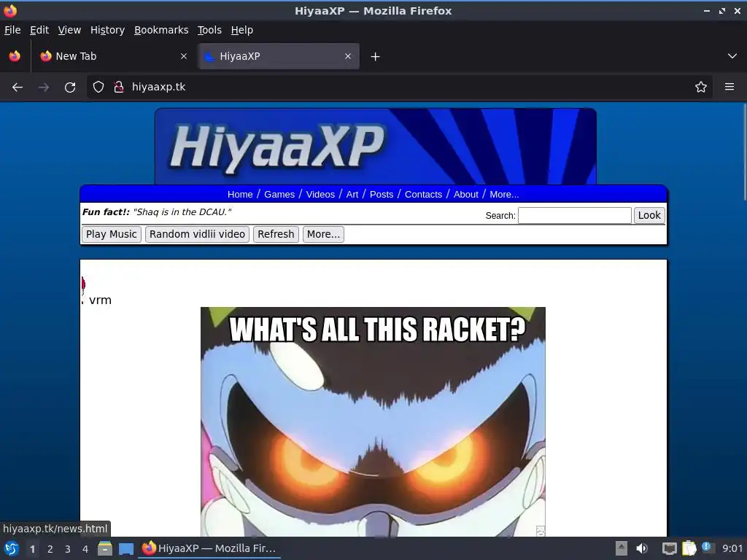Open the clipboard tray icon

coord(689,548)
